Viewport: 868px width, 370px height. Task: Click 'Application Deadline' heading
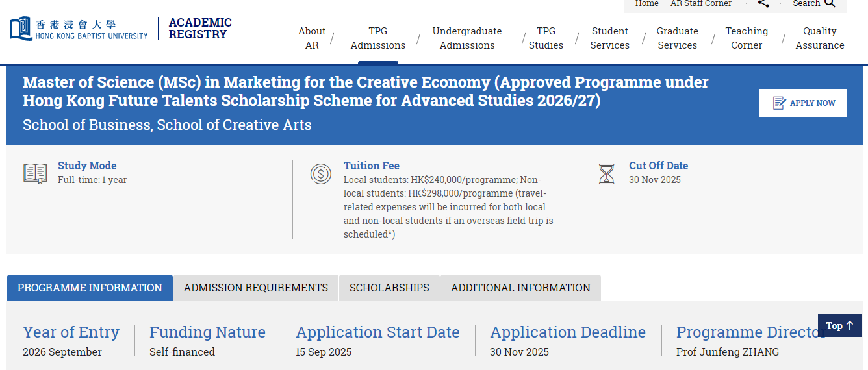click(x=568, y=332)
